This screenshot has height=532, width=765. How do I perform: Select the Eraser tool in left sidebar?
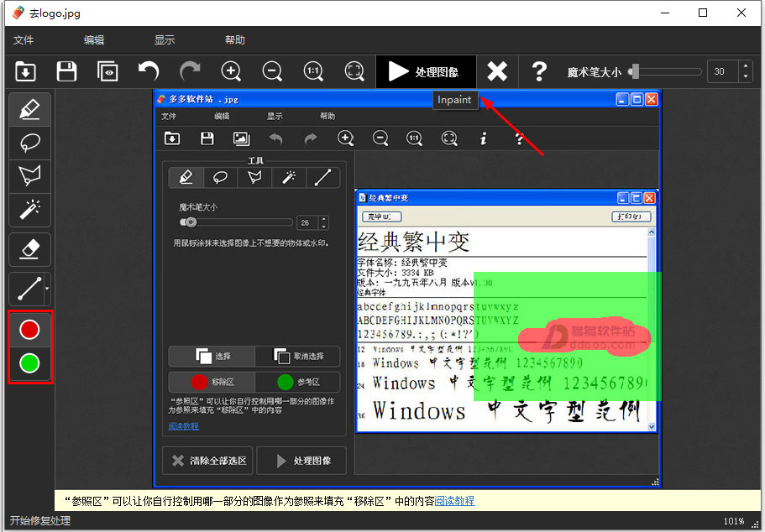click(x=29, y=250)
